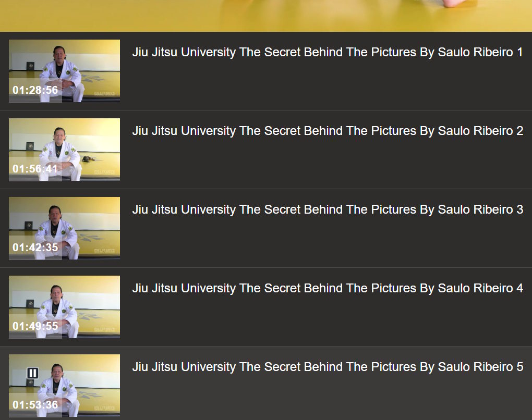Pause the currently playing part 5 video
This screenshot has height=420, width=532.
[33, 373]
